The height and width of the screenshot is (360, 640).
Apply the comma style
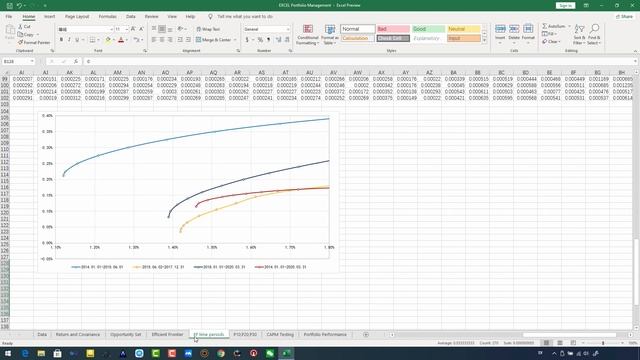269,40
